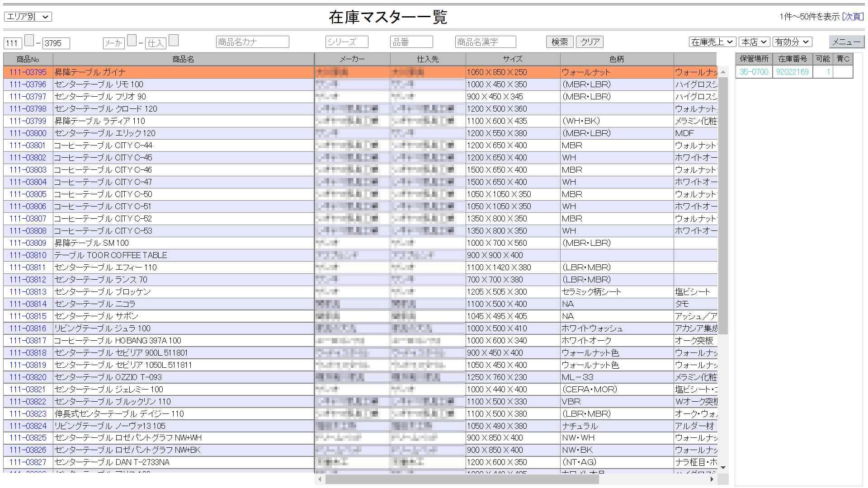The image size is (868, 488).
Task: Click the 商品名 column header
Action: pyautogui.click(x=183, y=59)
